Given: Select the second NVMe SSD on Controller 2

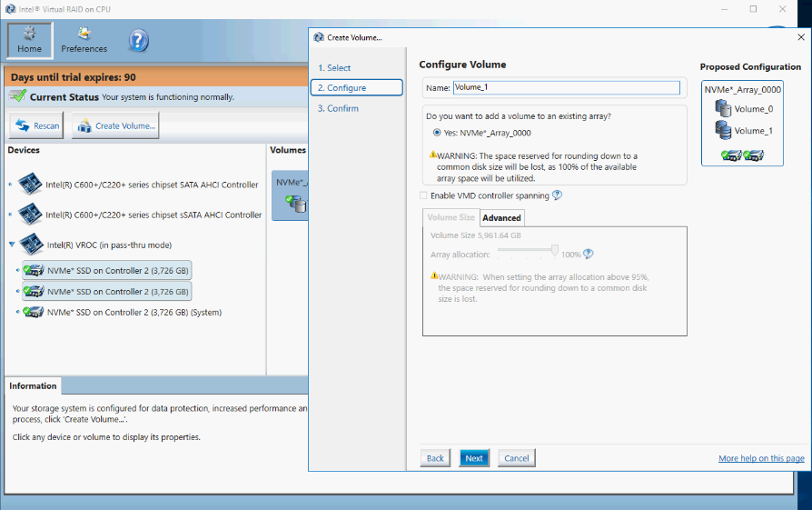Looking at the screenshot, I should [x=106, y=291].
